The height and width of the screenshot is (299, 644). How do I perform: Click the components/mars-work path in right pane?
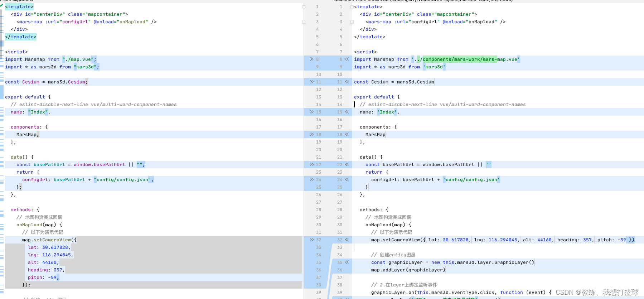tap(460, 59)
